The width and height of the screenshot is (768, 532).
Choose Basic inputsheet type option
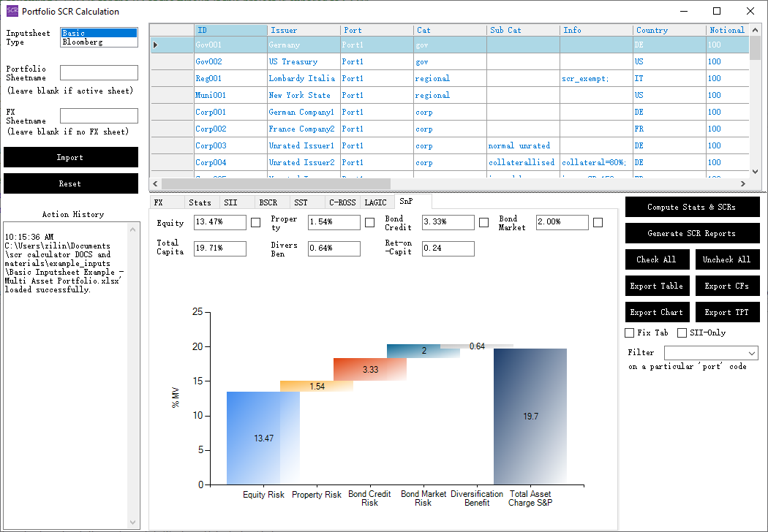99,33
